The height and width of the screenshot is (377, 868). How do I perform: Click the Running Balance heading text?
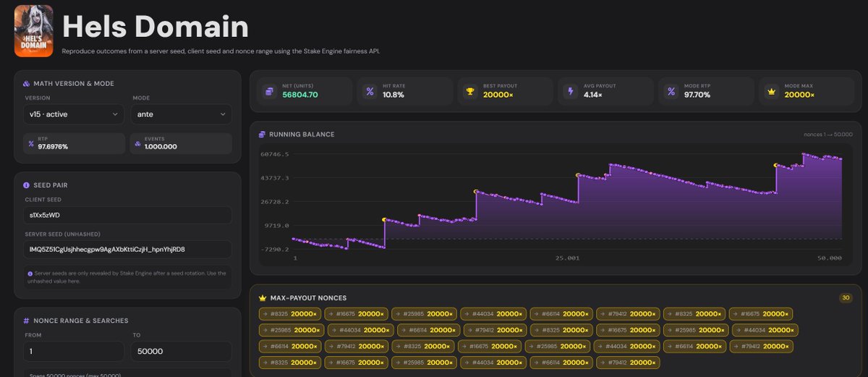click(302, 135)
